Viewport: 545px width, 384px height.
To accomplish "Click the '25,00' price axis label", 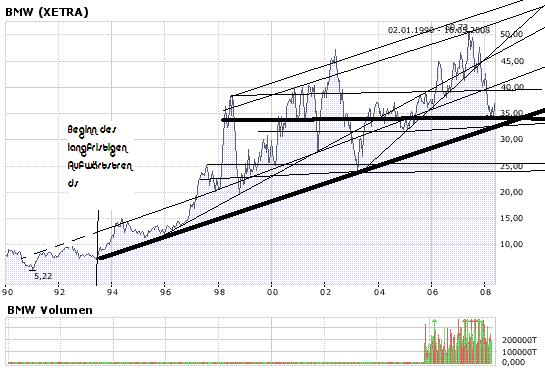I will [x=512, y=166].
